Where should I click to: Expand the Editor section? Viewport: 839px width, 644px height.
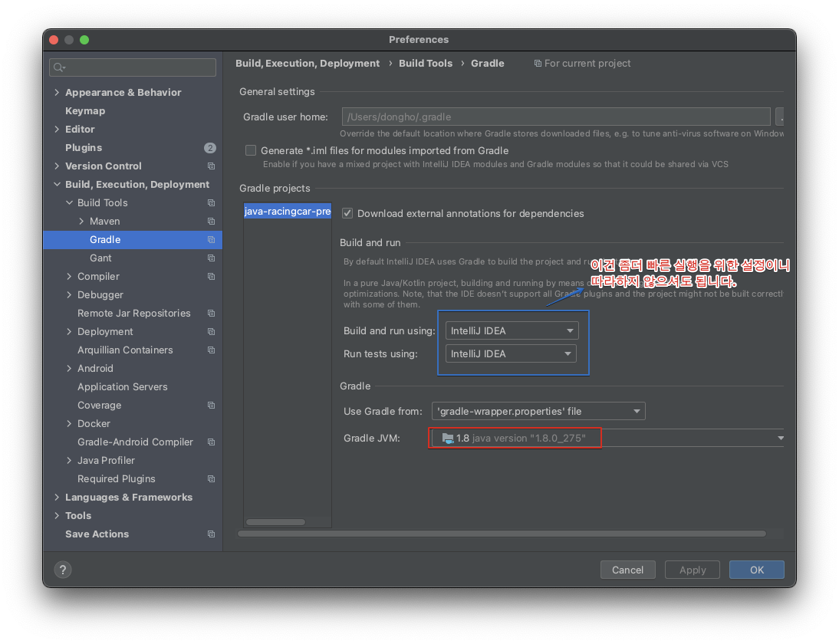(x=57, y=130)
